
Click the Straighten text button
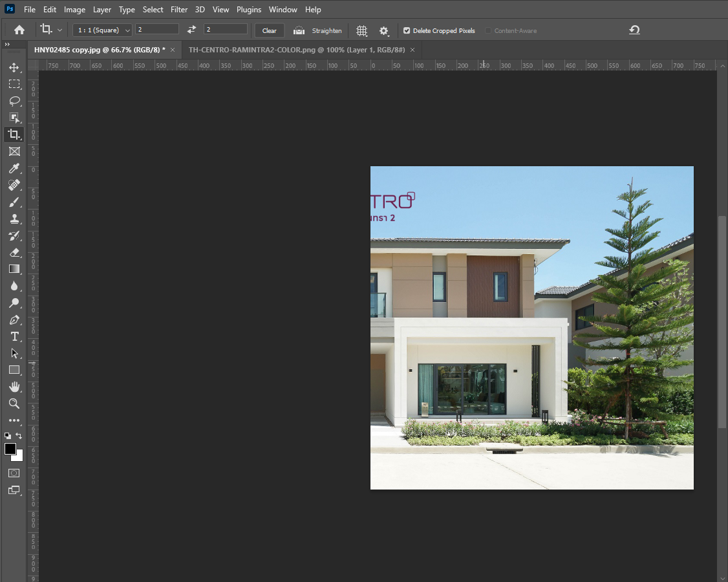[327, 30]
